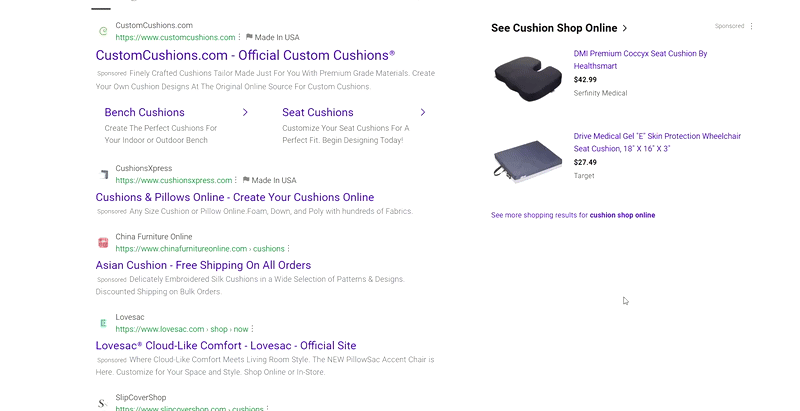800x411 pixels.
Task: Click the SlipCoverShop site favicon
Action: 103,403
